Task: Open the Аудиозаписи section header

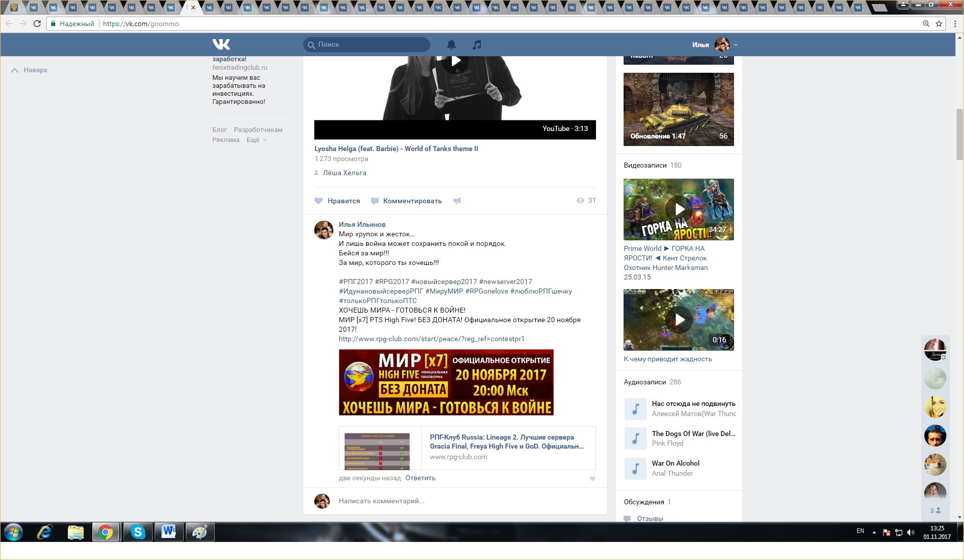Action: (x=645, y=382)
